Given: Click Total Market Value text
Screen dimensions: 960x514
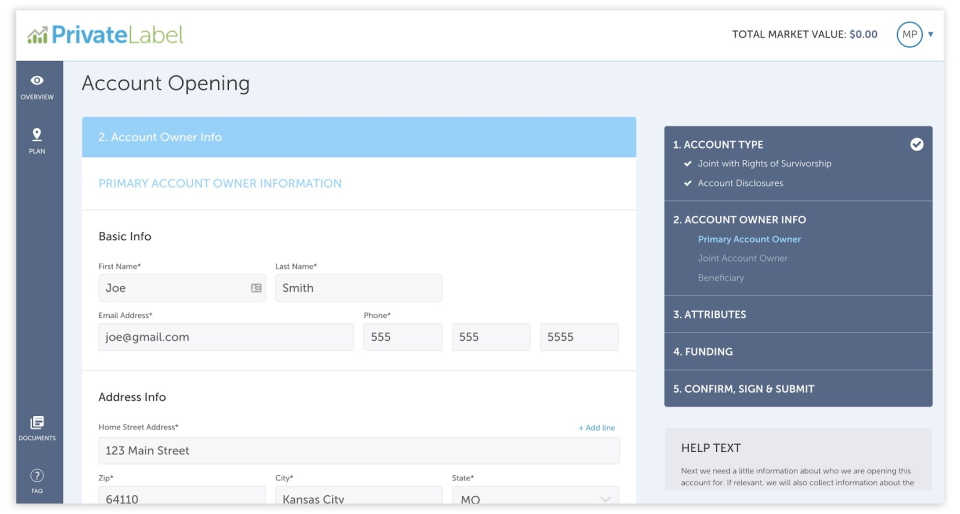Looking at the screenshot, I should coord(804,34).
